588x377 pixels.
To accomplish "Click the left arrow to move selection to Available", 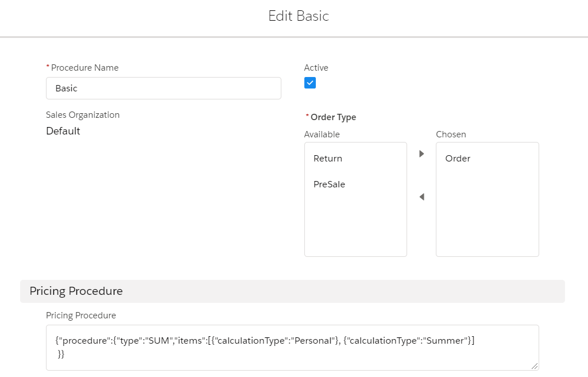I will (x=421, y=197).
